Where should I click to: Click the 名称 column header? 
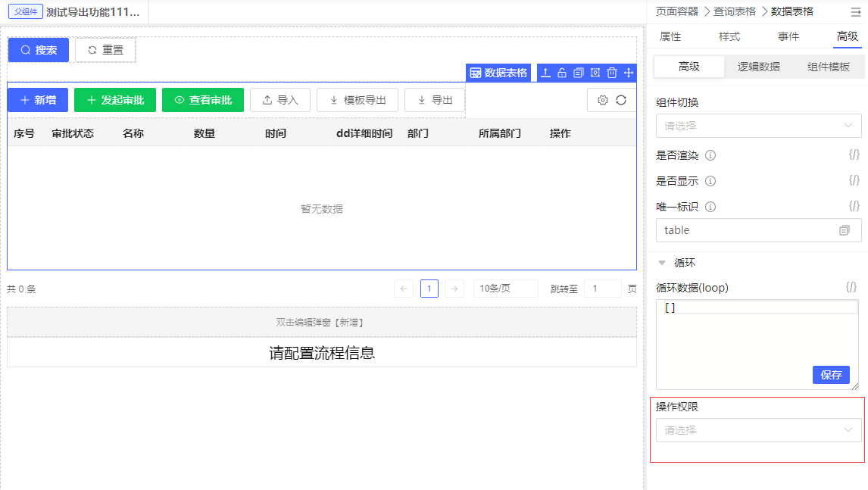pos(133,133)
